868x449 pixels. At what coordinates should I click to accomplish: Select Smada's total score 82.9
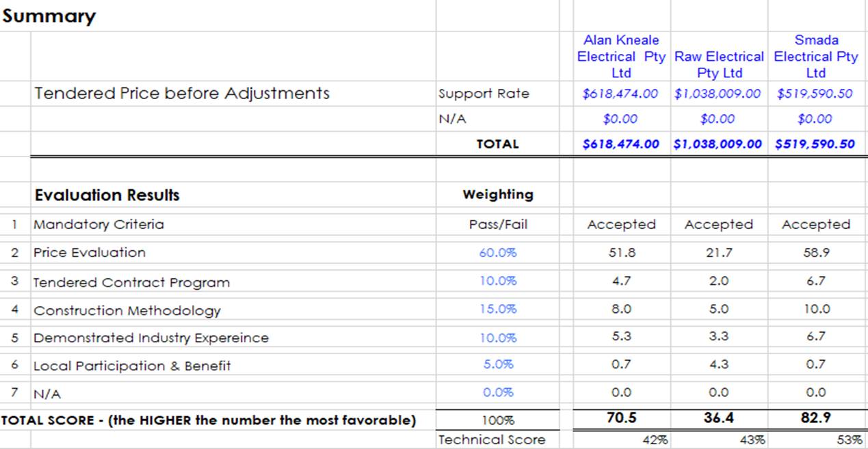pos(815,418)
